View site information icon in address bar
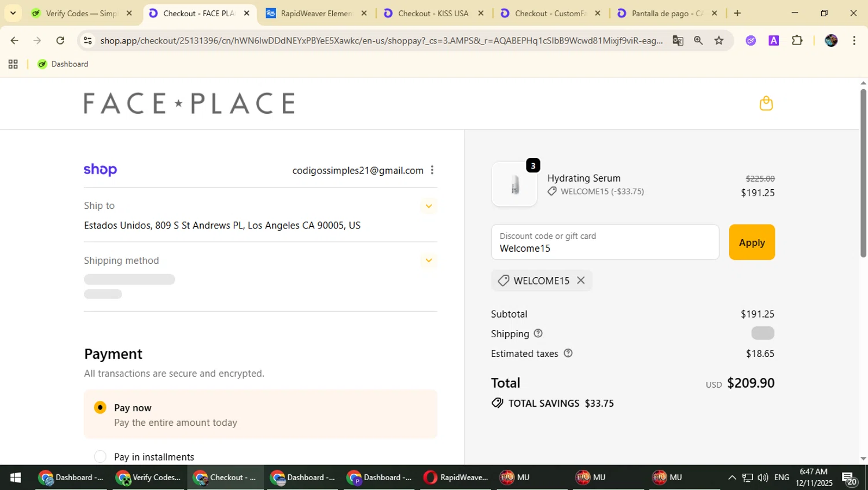The width and height of the screenshot is (868, 490). pos(88,40)
